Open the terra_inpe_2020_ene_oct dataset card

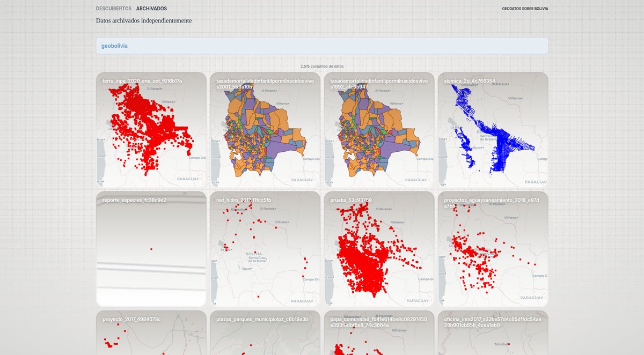(151, 130)
